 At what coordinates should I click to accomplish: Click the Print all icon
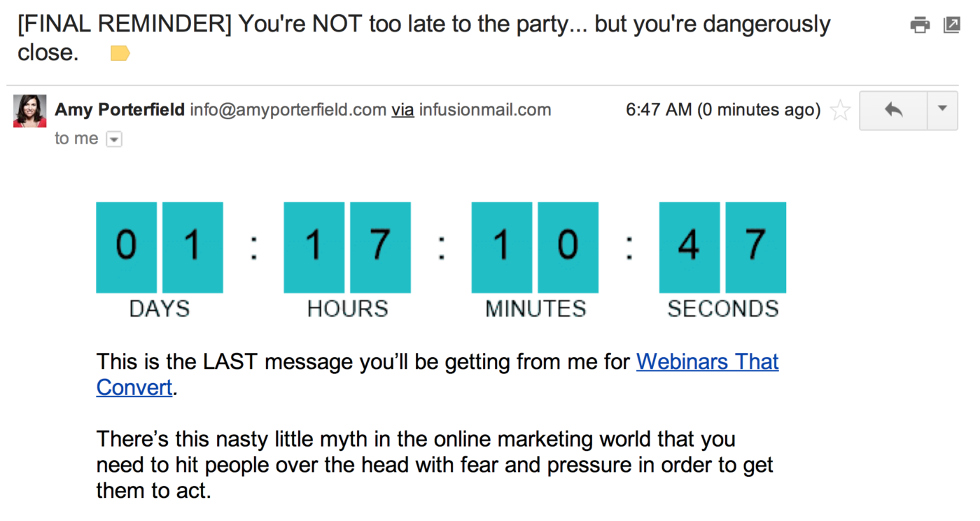pyautogui.click(x=920, y=25)
